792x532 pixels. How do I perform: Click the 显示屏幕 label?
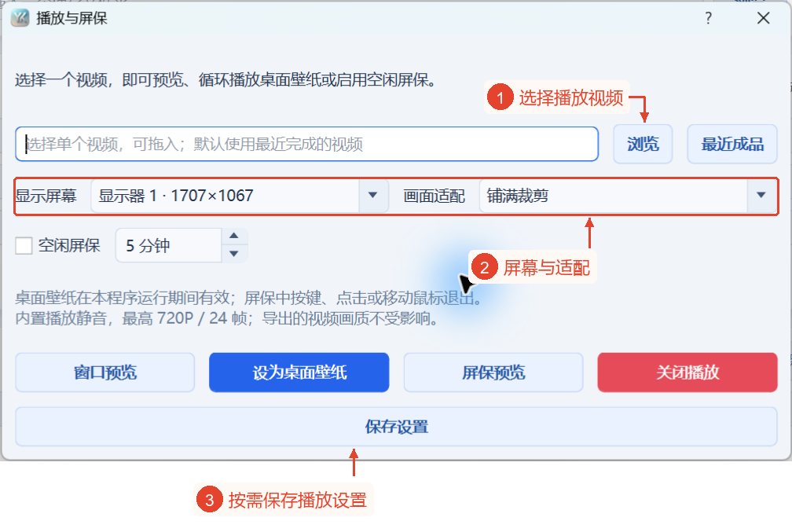pyautogui.click(x=46, y=196)
